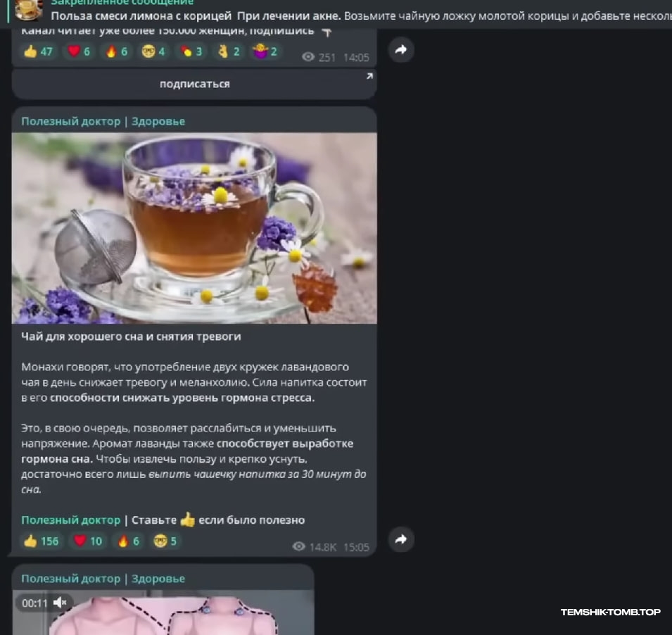Click the thumbs-up reaction showing 47
This screenshot has height=635, width=672.
pyautogui.click(x=39, y=51)
